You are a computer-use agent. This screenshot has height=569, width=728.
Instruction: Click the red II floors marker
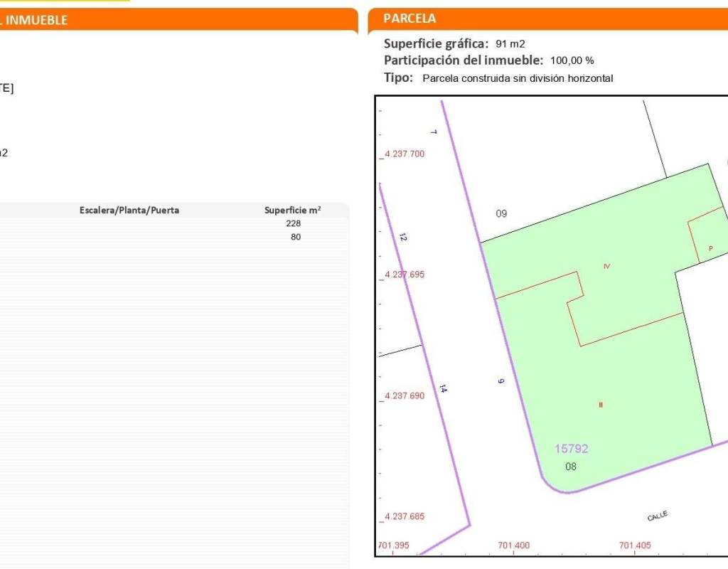601,405
